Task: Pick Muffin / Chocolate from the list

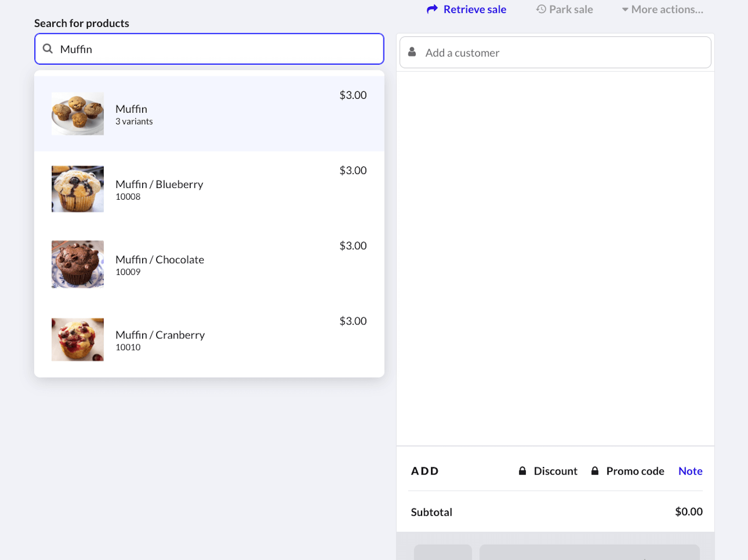Action: pyautogui.click(x=209, y=264)
